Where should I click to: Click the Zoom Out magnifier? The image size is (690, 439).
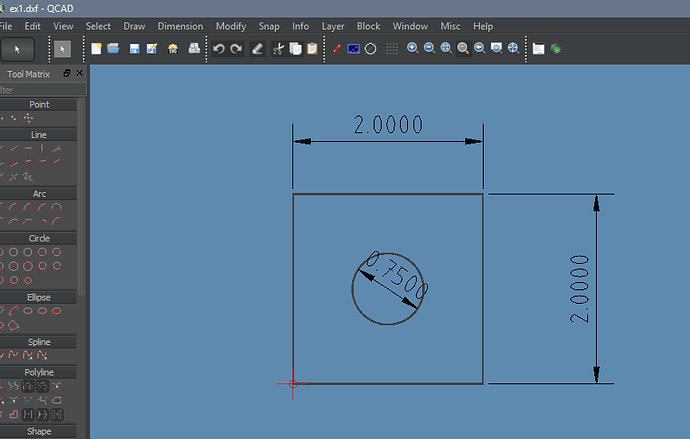429,48
